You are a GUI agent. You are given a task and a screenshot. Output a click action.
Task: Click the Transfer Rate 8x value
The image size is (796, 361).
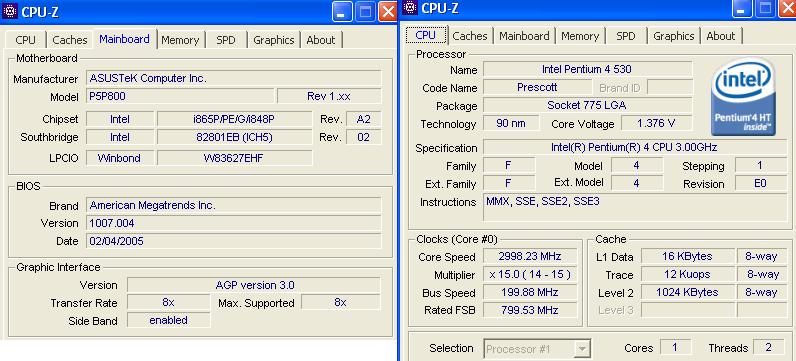(169, 303)
